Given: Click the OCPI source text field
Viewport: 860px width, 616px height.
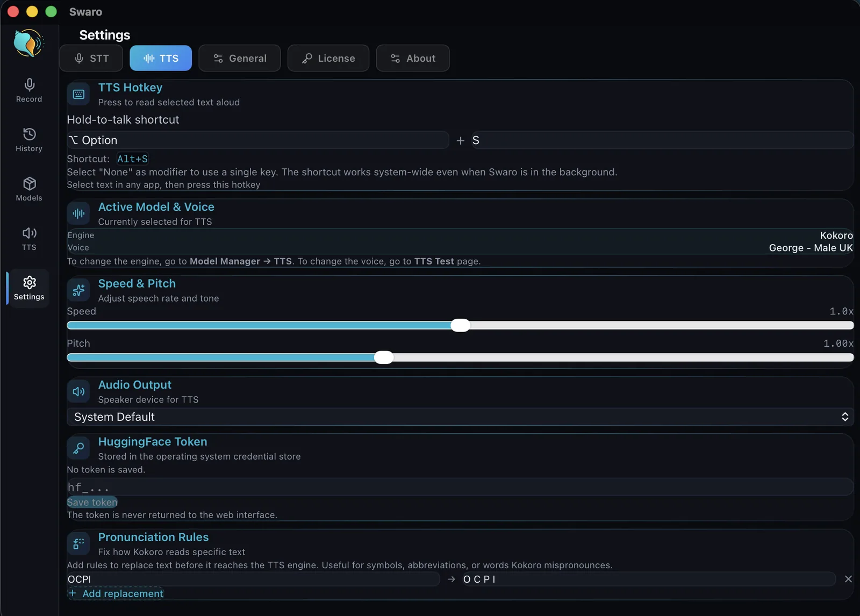Looking at the screenshot, I should 253,579.
